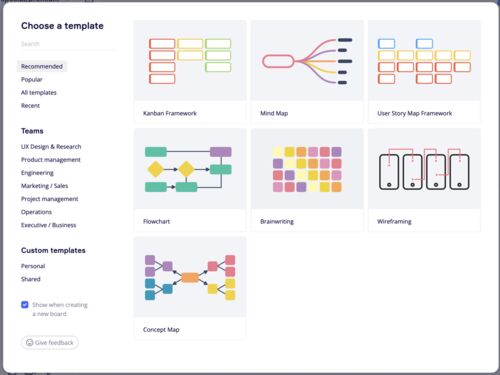Browse Engineering team templates

click(x=37, y=173)
